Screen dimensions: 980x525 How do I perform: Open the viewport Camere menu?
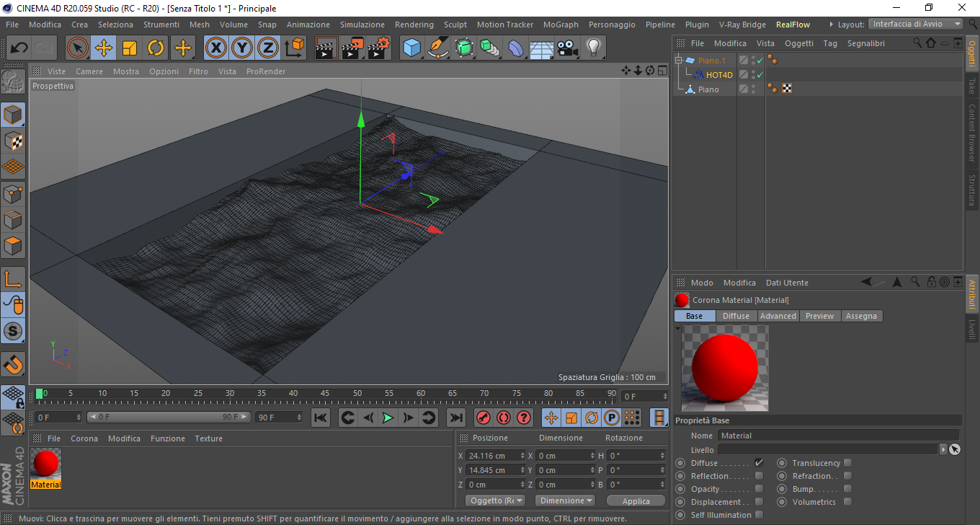(89, 71)
